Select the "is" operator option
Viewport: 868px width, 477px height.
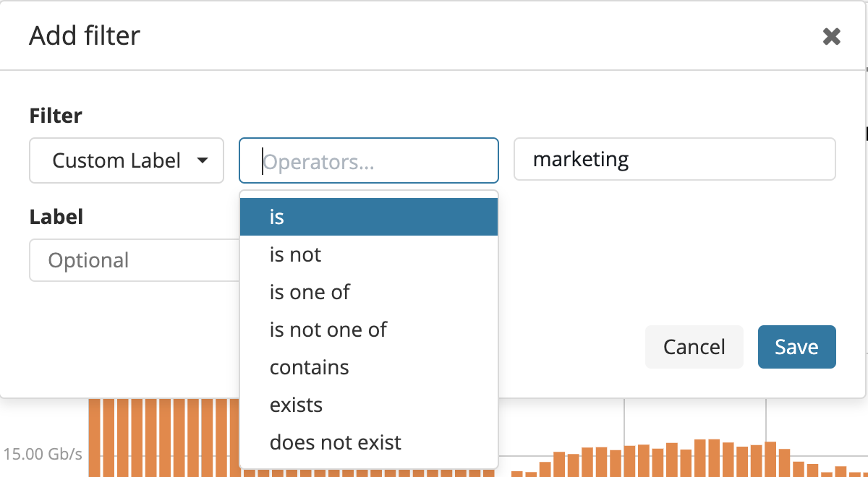(x=369, y=217)
